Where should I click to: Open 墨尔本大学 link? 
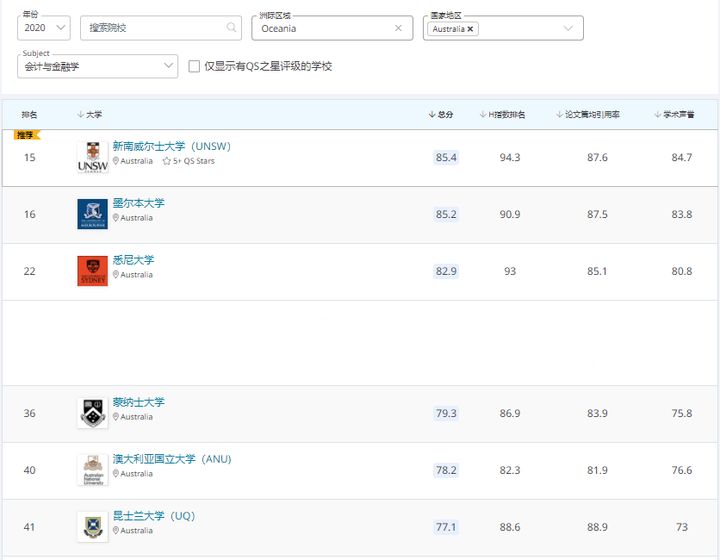tap(139, 203)
